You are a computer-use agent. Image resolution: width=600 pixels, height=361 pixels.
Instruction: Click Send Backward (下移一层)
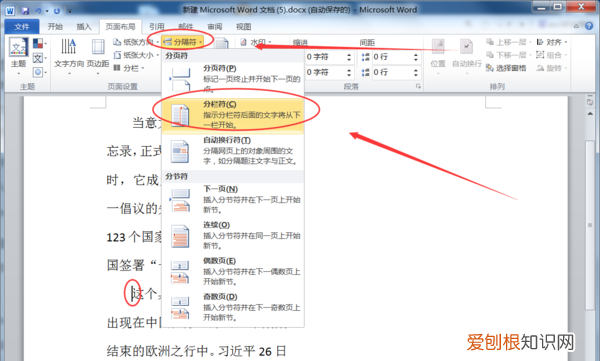[x=509, y=55]
